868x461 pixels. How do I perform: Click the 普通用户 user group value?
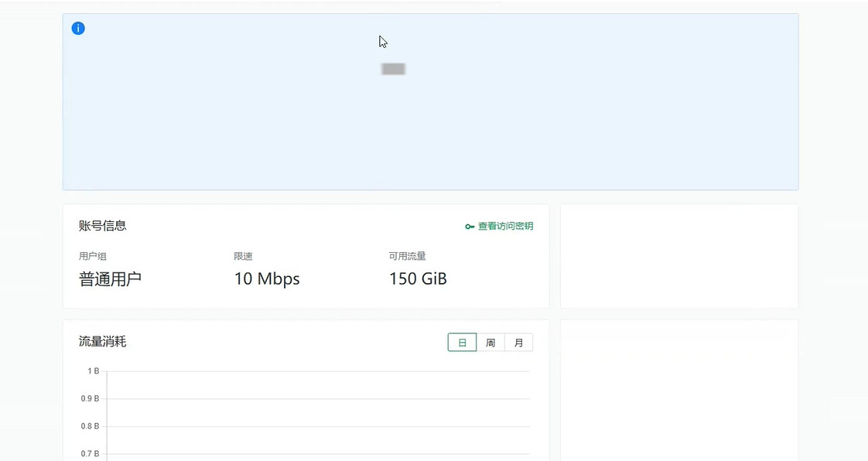coord(110,279)
